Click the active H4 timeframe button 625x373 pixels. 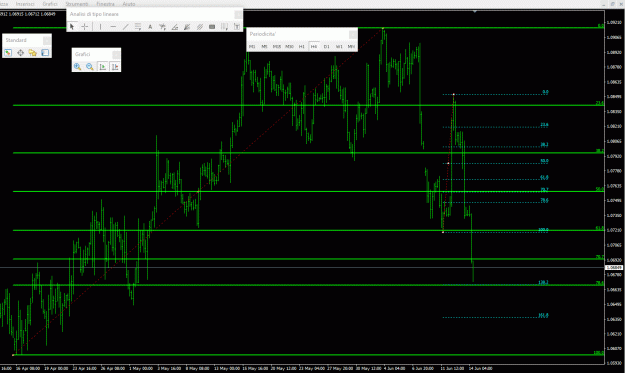pyautogui.click(x=314, y=47)
